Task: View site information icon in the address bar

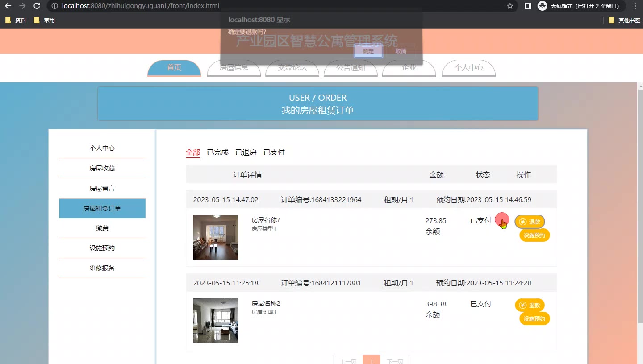Action: tap(54, 6)
